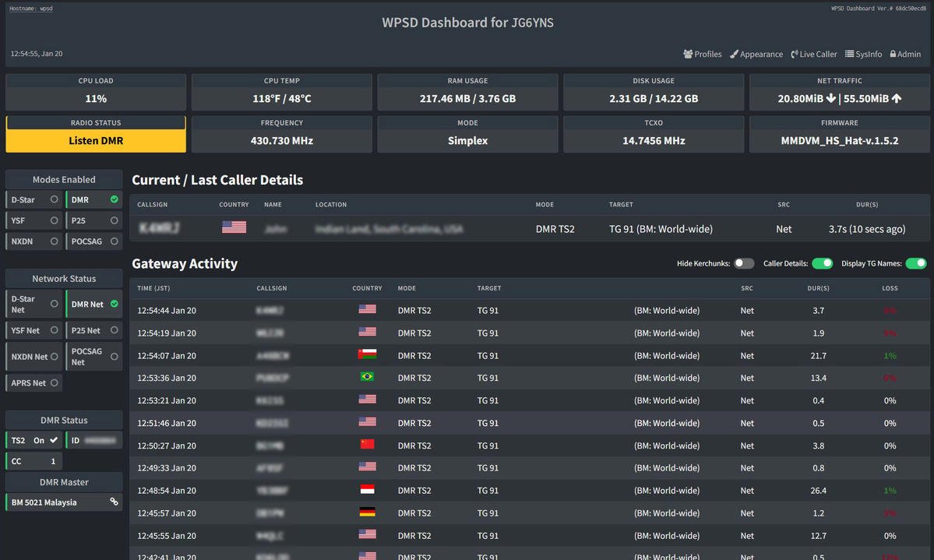Image resolution: width=934 pixels, height=560 pixels.
Task: Click the Oman flag in the 12:54:07 row
Action: (367, 354)
